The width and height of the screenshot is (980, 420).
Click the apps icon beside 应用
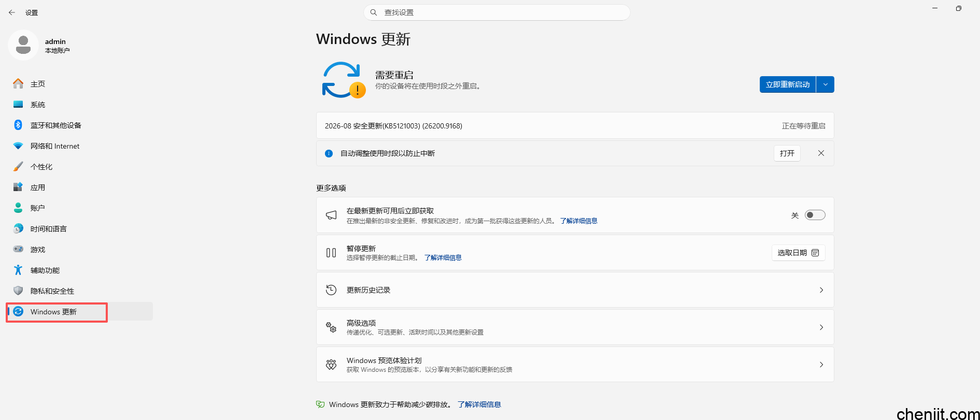(18, 187)
